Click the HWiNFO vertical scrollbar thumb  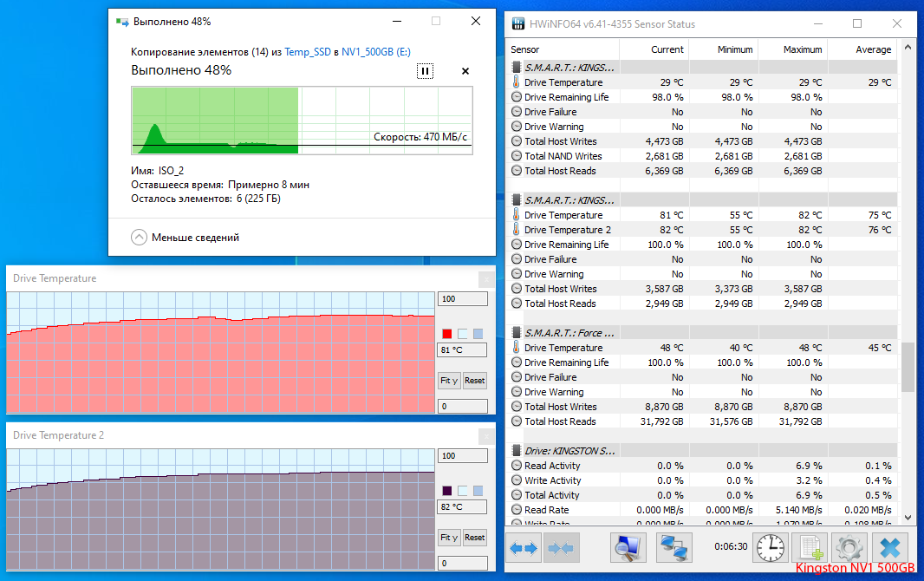(908, 367)
